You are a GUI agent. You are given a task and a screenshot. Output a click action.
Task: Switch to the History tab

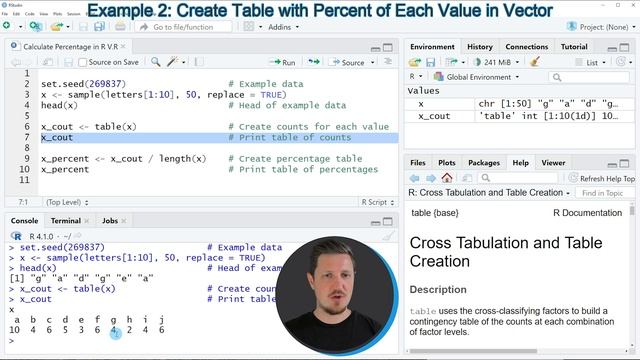click(480, 47)
